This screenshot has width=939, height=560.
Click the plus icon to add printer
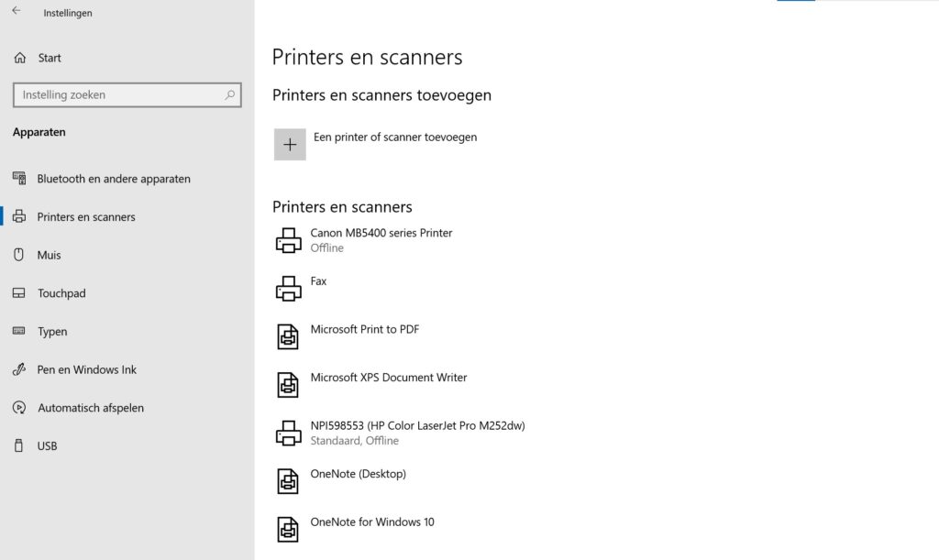290,145
